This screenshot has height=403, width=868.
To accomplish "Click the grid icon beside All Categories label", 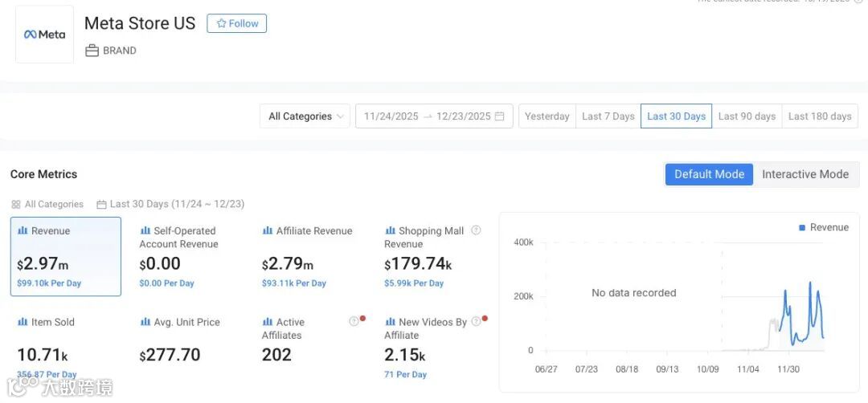I will [x=16, y=204].
